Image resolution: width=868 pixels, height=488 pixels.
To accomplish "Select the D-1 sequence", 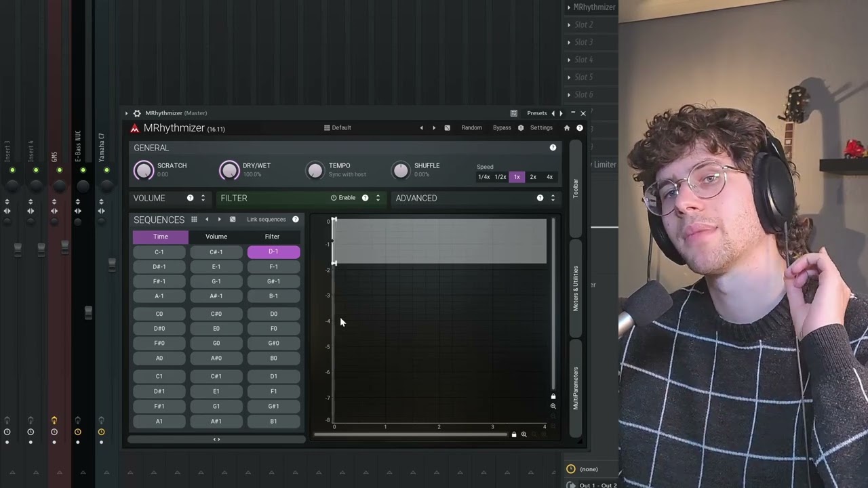I will (x=273, y=252).
